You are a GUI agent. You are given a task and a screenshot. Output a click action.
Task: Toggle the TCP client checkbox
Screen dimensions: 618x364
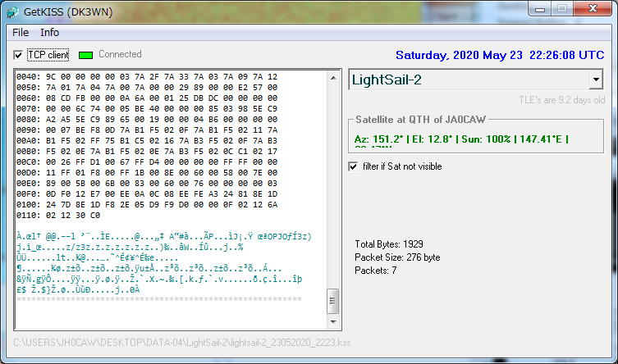pyautogui.click(x=18, y=55)
